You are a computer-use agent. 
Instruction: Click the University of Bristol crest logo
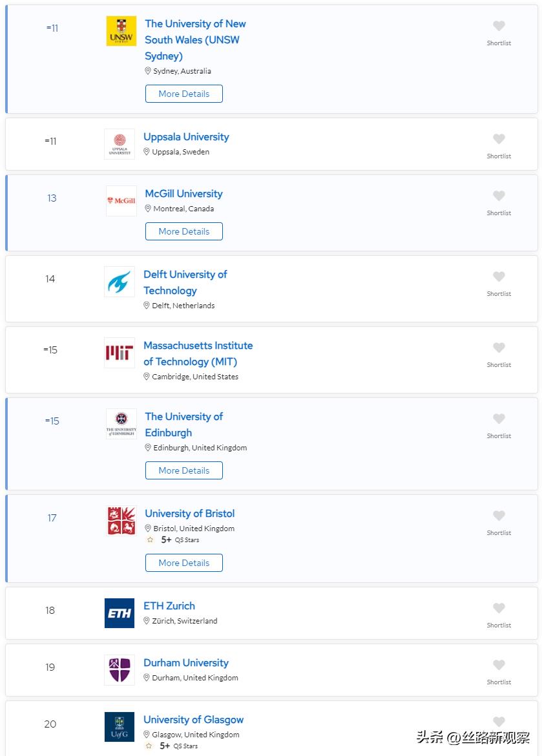(x=121, y=521)
